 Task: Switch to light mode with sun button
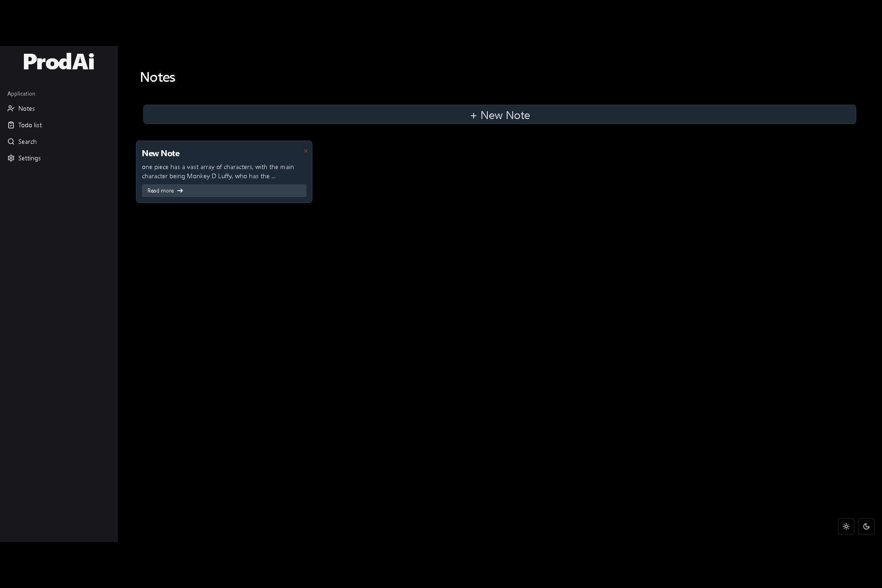tap(846, 526)
